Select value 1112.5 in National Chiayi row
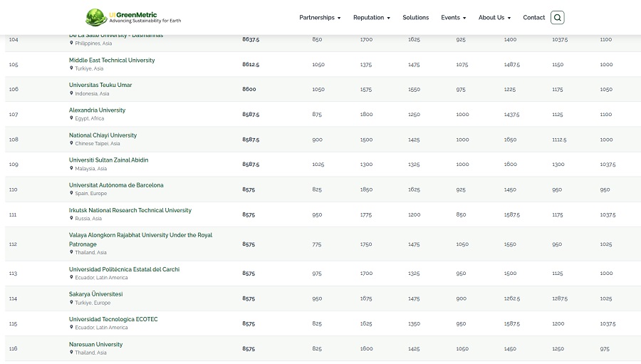The width and height of the screenshot is (641, 364). 559,140
